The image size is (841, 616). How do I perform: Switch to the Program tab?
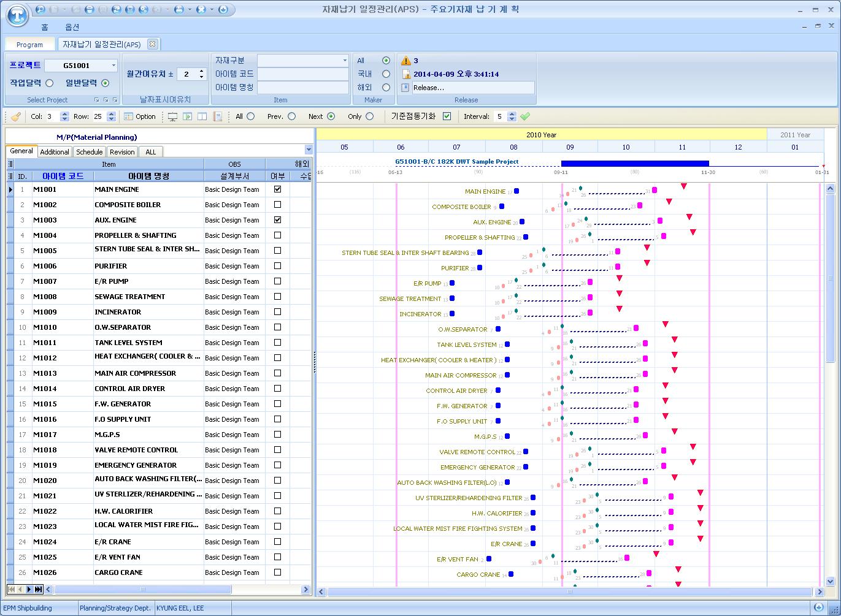pos(29,45)
